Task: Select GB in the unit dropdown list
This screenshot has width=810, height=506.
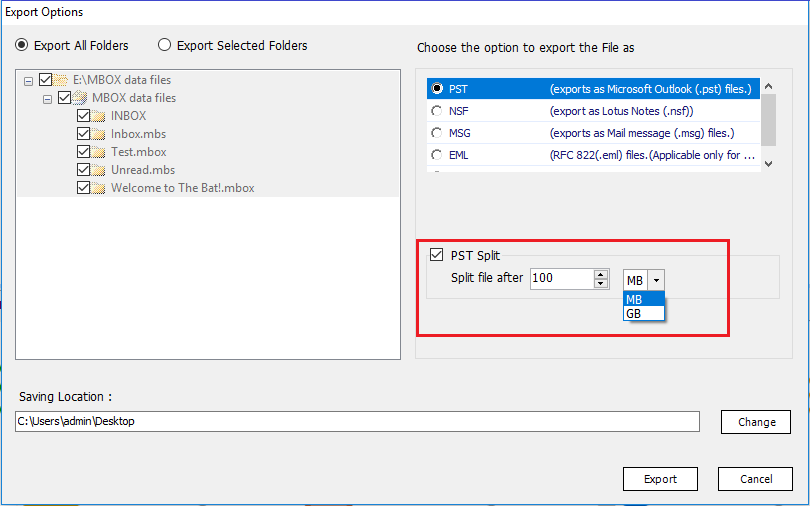Action: point(644,313)
